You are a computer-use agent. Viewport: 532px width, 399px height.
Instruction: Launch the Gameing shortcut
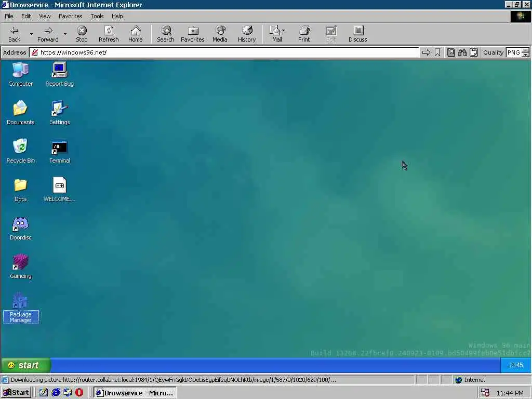tap(20, 267)
